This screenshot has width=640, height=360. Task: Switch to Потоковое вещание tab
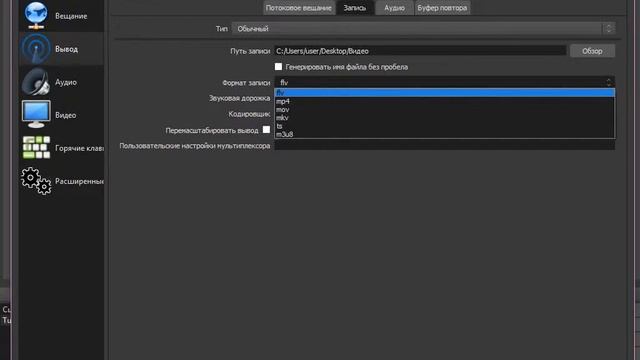click(299, 8)
